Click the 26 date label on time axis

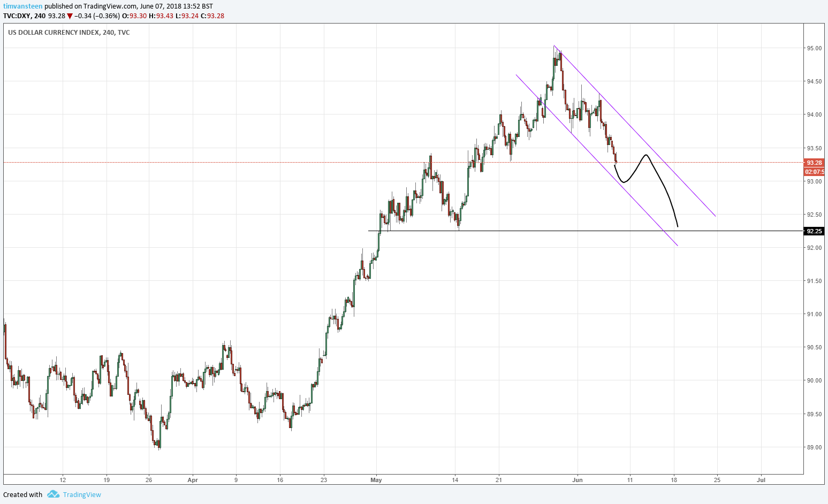(x=149, y=480)
